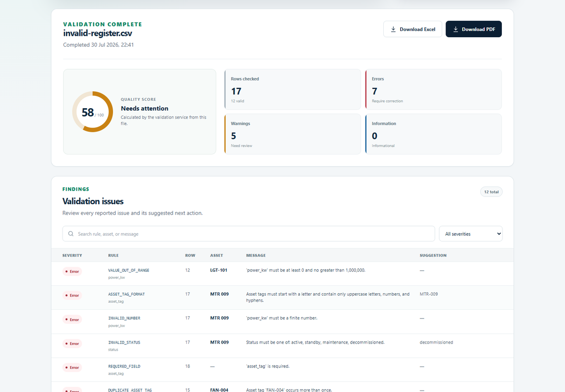Click the ASSET column header
The image size is (565, 392).
pos(217,256)
